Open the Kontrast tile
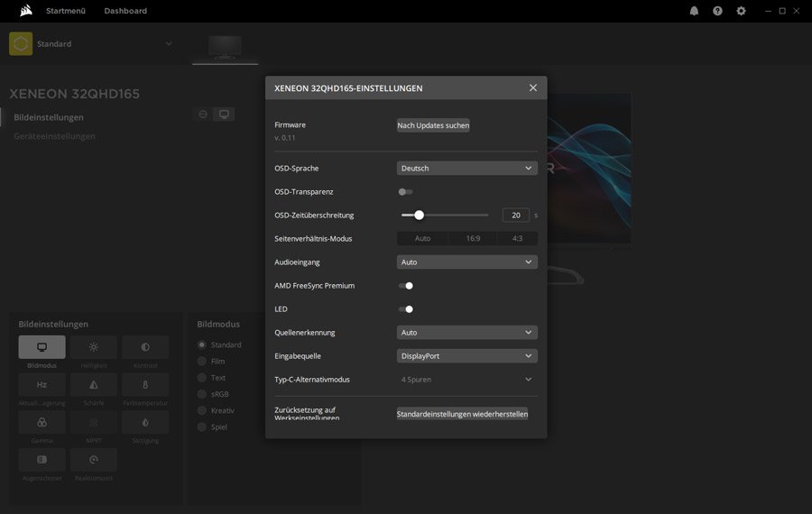Viewport: 812px width, 514px height. point(145,347)
